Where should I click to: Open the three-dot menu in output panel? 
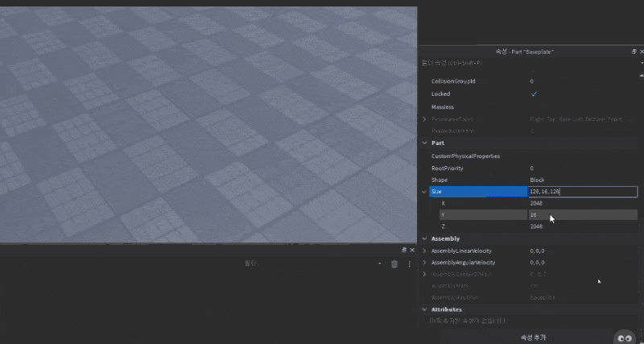408,263
